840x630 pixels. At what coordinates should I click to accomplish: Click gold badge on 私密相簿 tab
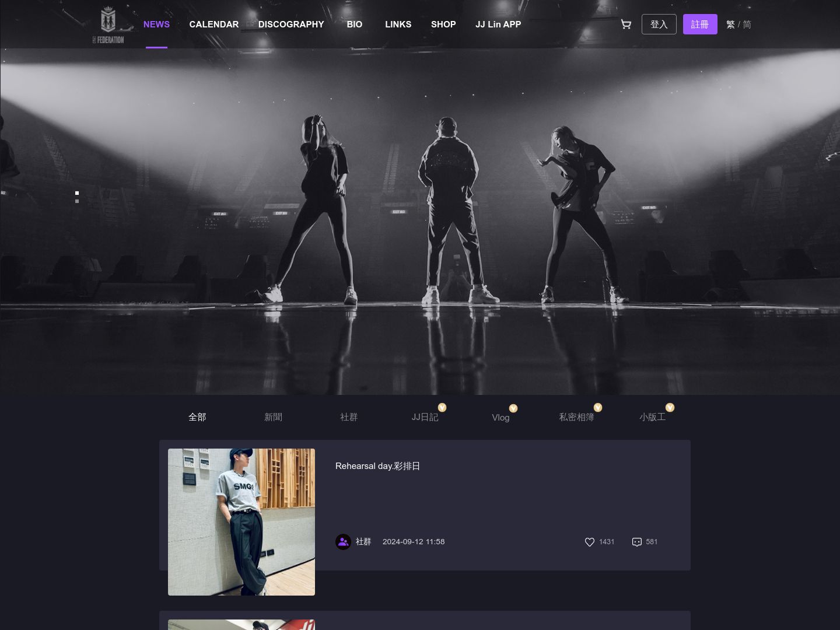pos(598,408)
